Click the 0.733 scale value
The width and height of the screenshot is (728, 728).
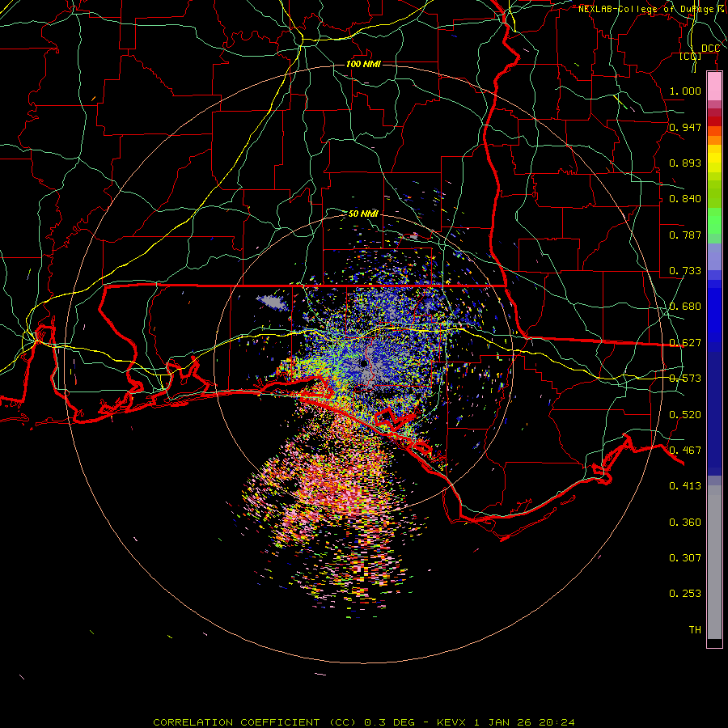pos(685,271)
